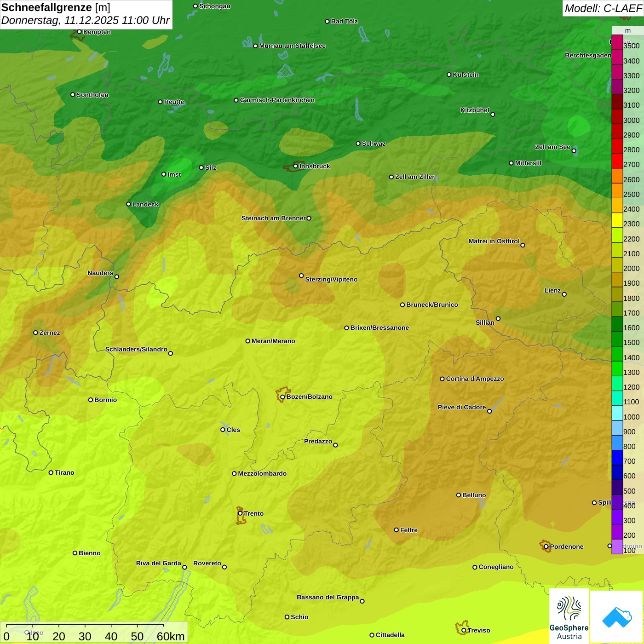Click the legend unit label 'm'
Image resolution: width=644 pixels, height=644 pixels.
pos(628,30)
